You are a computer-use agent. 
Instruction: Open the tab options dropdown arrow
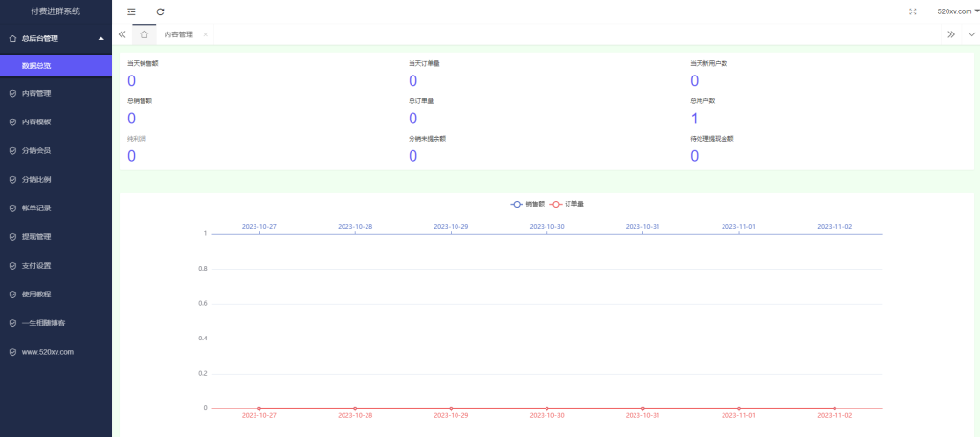(x=971, y=33)
